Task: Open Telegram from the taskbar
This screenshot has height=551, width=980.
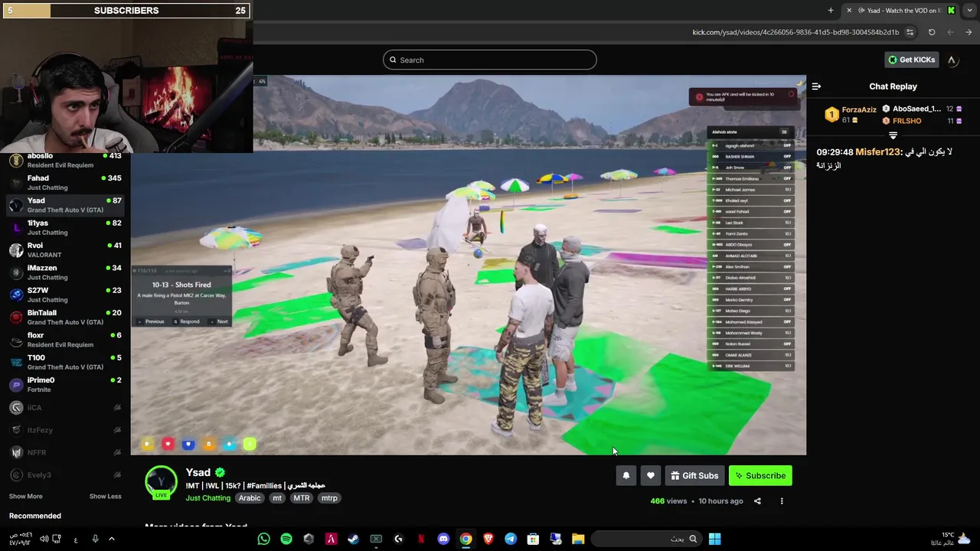Action: (511, 539)
